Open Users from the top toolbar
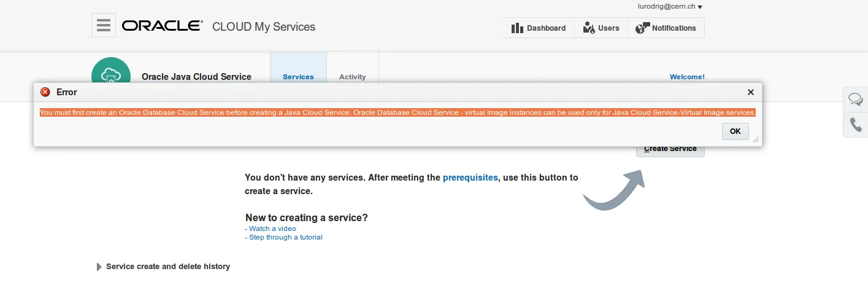This screenshot has width=868, height=301. point(601,28)
